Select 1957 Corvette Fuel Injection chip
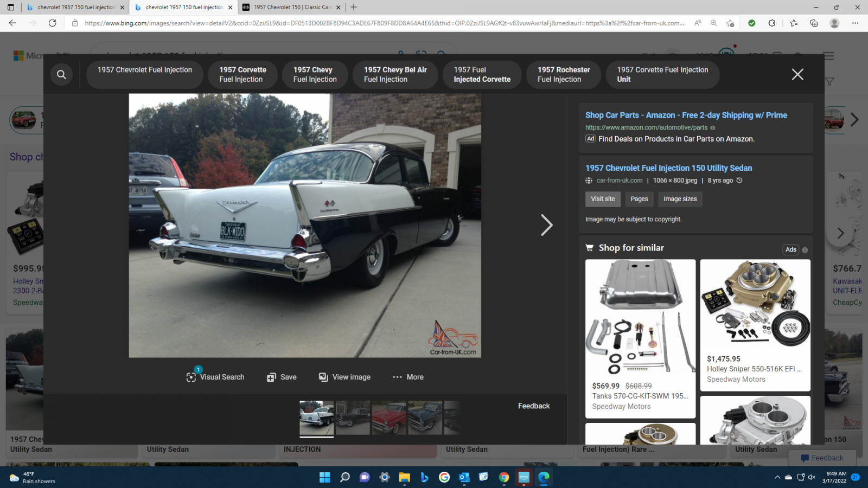The image size is (868, 488). click(242, 74)
